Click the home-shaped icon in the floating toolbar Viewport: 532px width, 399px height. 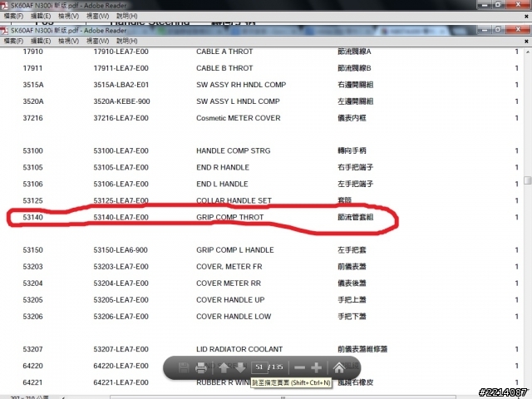(x=339, y=367)
